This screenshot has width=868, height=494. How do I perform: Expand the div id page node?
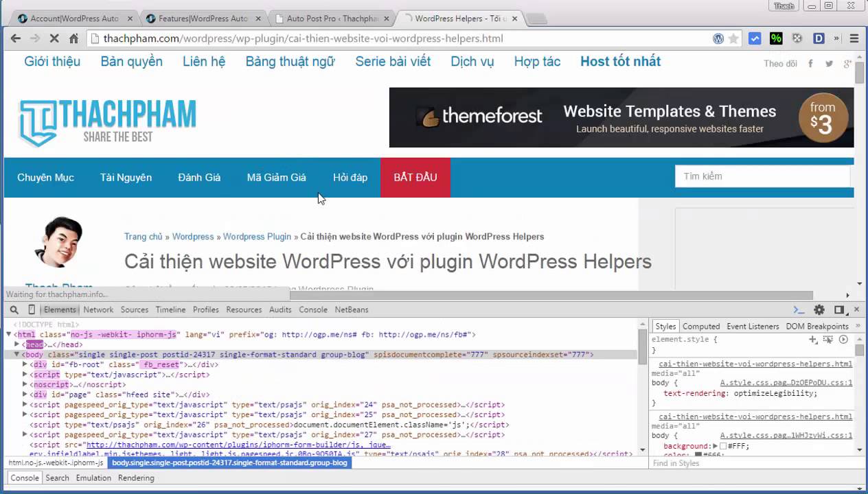pyautogui.click(x=25, y=395)
